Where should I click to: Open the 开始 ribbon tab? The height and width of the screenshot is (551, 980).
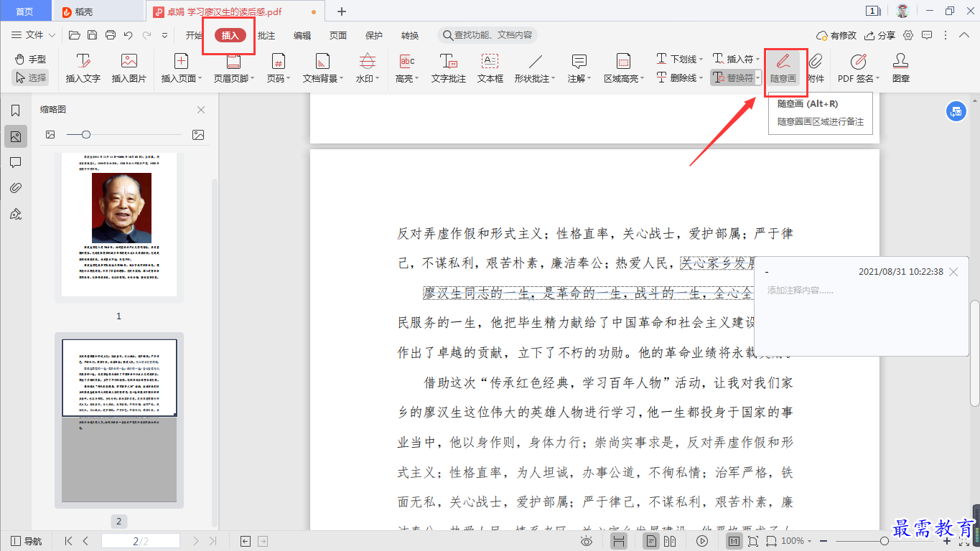coord(195,35)
